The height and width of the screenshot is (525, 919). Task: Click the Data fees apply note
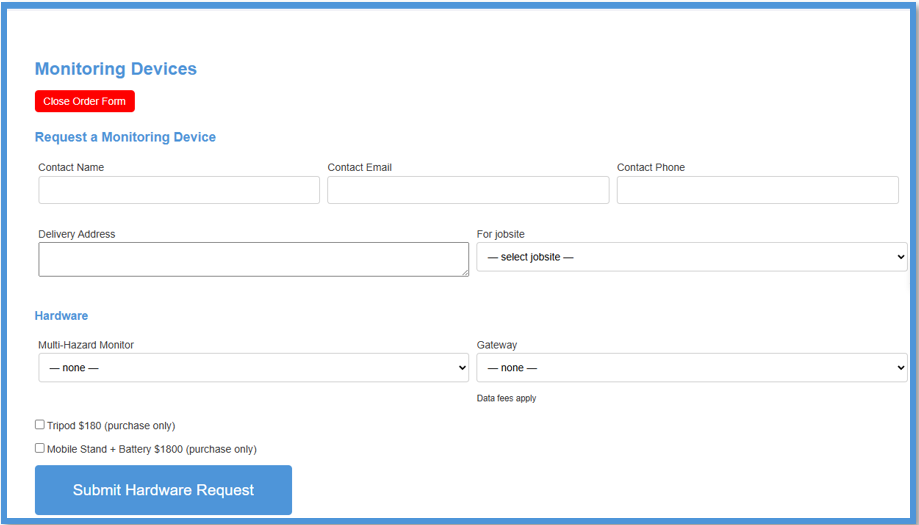pos(506,398)
